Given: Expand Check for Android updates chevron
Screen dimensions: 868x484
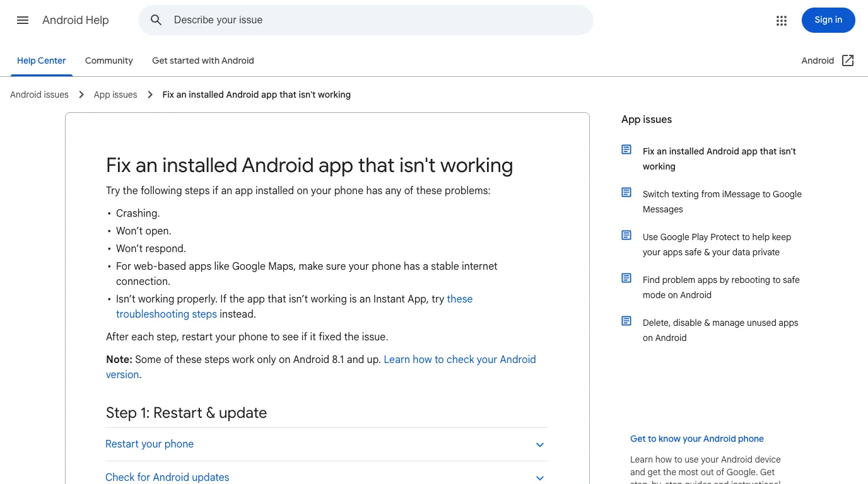Looking at the screenshot, I should (x=540, y=478).
